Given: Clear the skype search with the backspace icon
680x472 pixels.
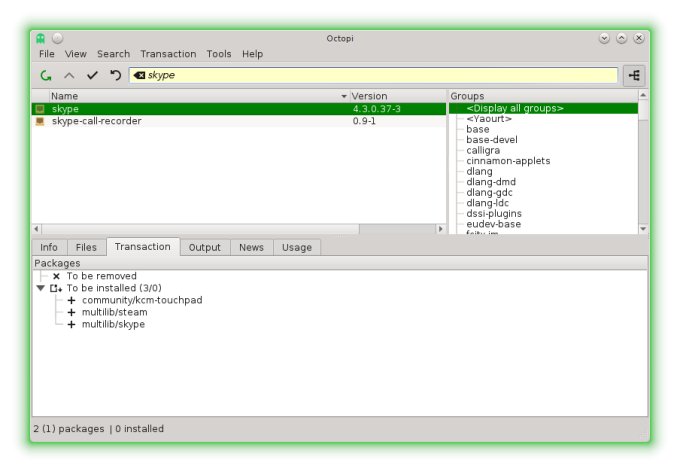Looking at the screenshot, I should 139,75.
